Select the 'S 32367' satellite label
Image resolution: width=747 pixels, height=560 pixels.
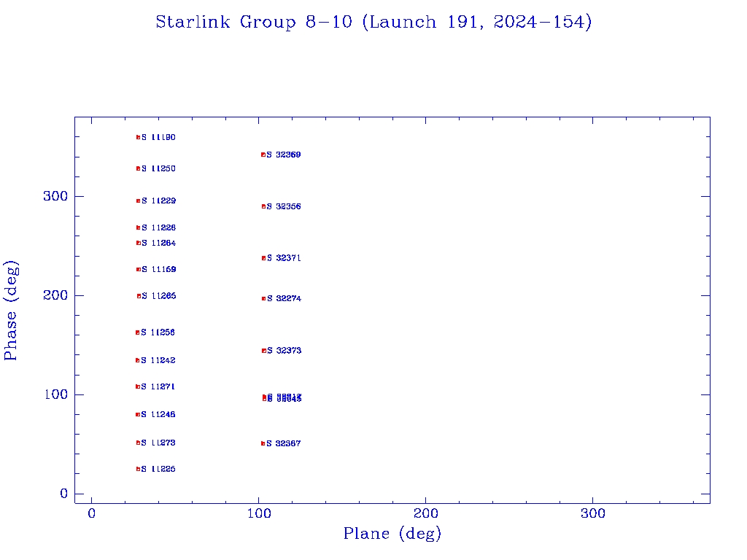(284, 443)
